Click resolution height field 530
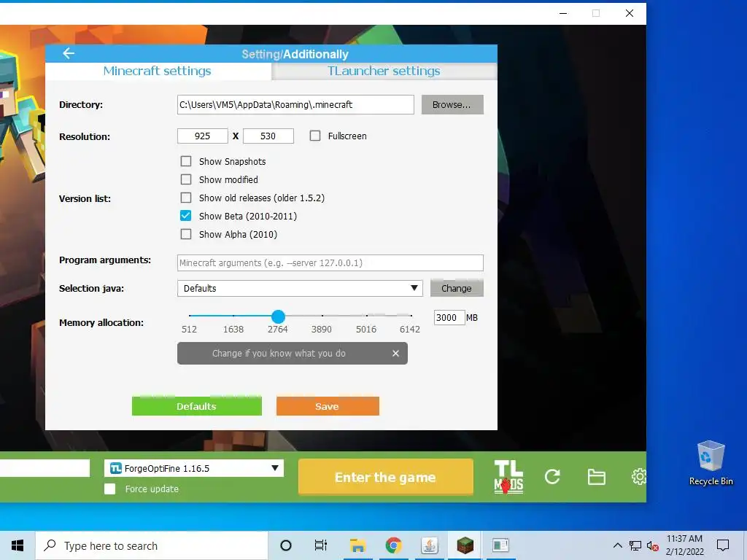This screenshot has height=560, width=747. click(x=268, y=136)
